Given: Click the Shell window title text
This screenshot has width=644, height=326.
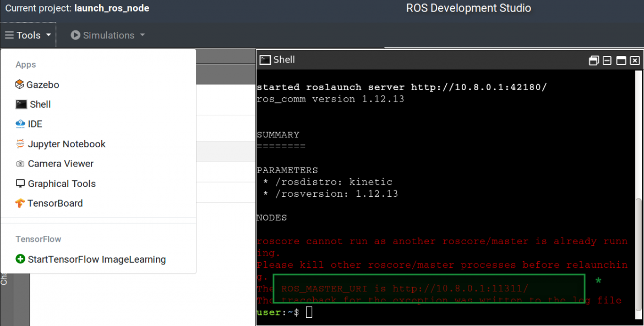Looking at the screenshot, I should pos(284,60).
